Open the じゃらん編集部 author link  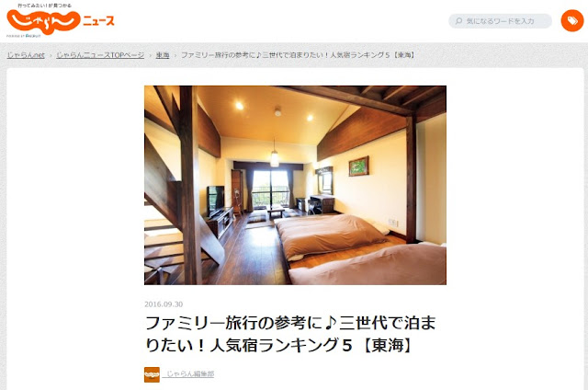pos(190,373)
